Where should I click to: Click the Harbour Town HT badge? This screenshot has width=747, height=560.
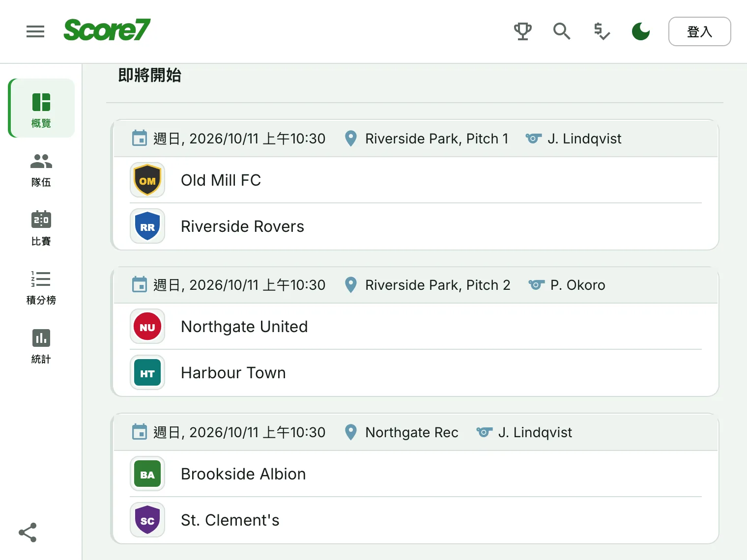point(147,373)
